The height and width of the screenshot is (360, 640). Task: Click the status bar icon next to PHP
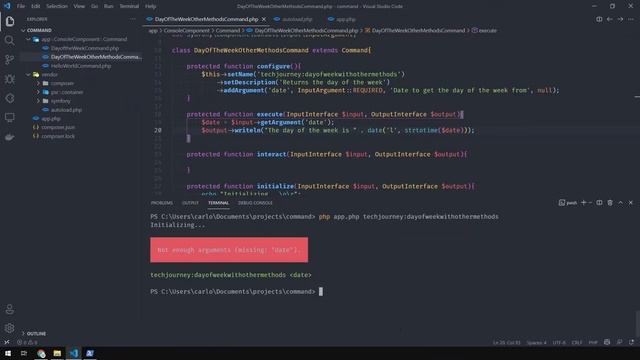(607, 342)
